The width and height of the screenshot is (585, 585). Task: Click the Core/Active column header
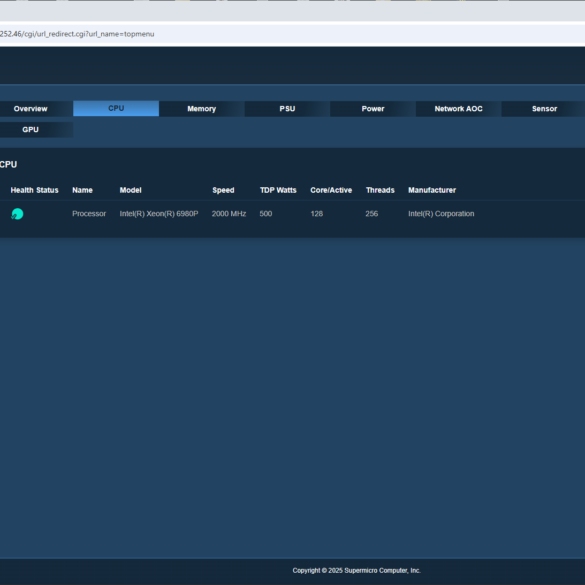[331, 190]
